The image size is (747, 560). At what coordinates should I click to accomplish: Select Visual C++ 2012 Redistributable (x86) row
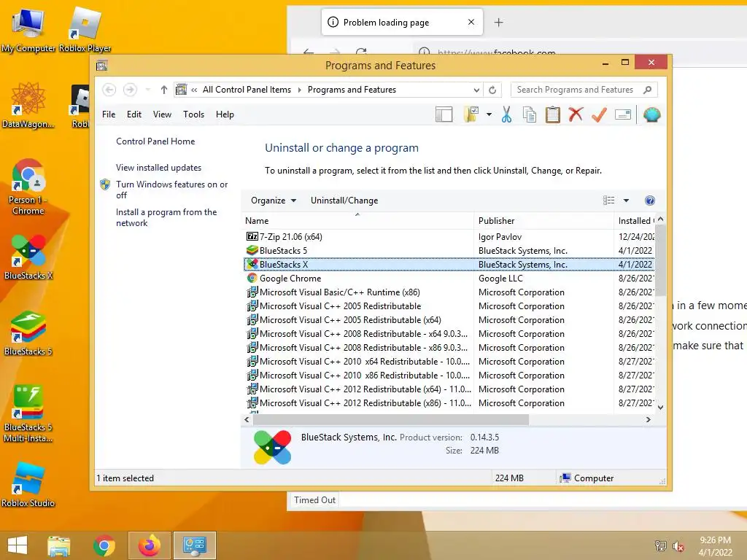(x=449, y=402)
